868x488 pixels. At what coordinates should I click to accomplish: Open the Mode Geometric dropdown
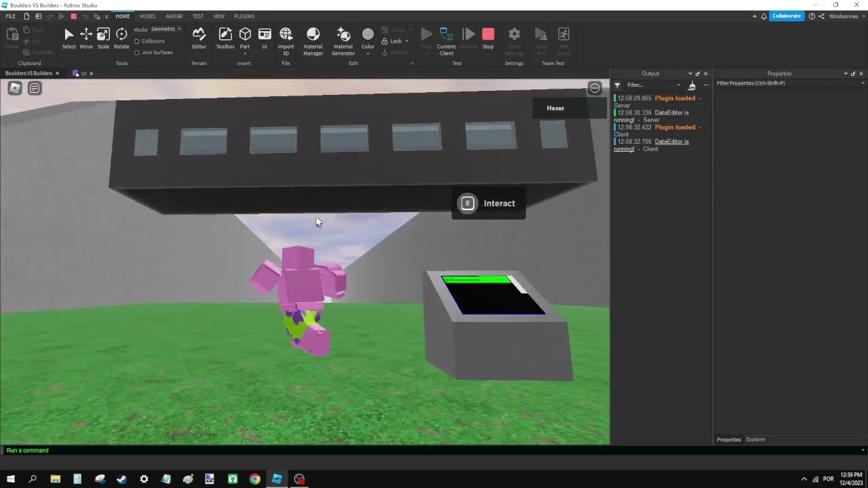coord(166,29)
